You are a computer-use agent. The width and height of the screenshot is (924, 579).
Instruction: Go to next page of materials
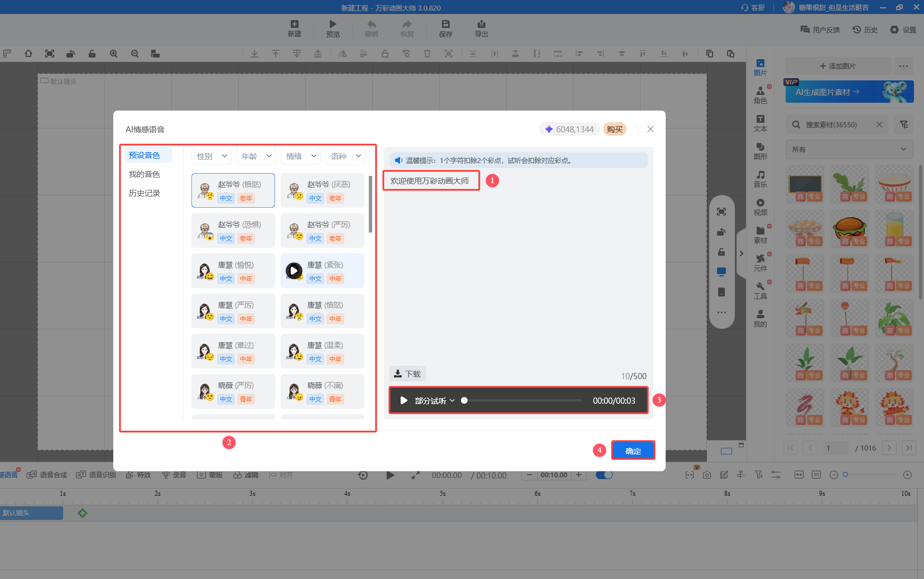click(889, 448)
